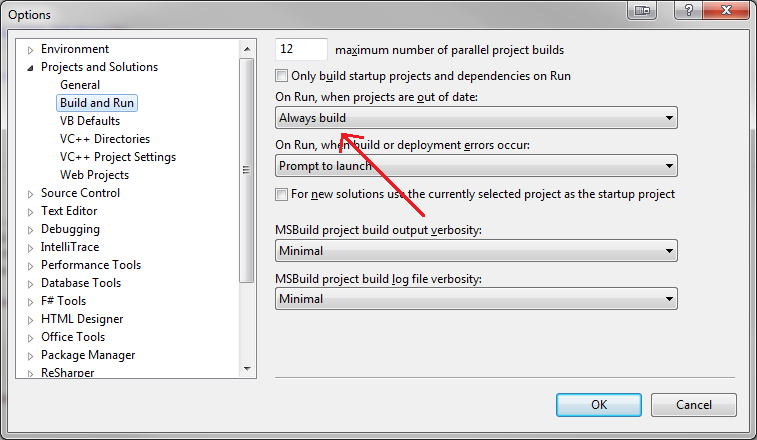Expand the Source Control node
The height and width of the screenshot is (440, 757).
30,193
